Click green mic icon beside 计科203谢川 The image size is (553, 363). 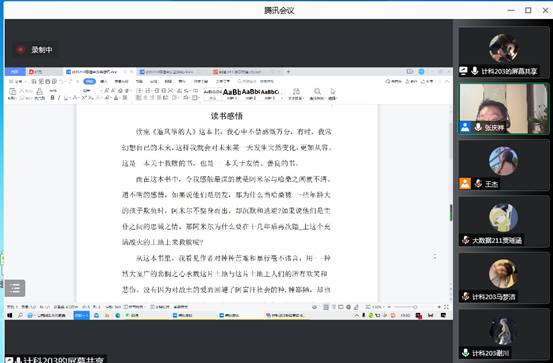tap(466, 352)
